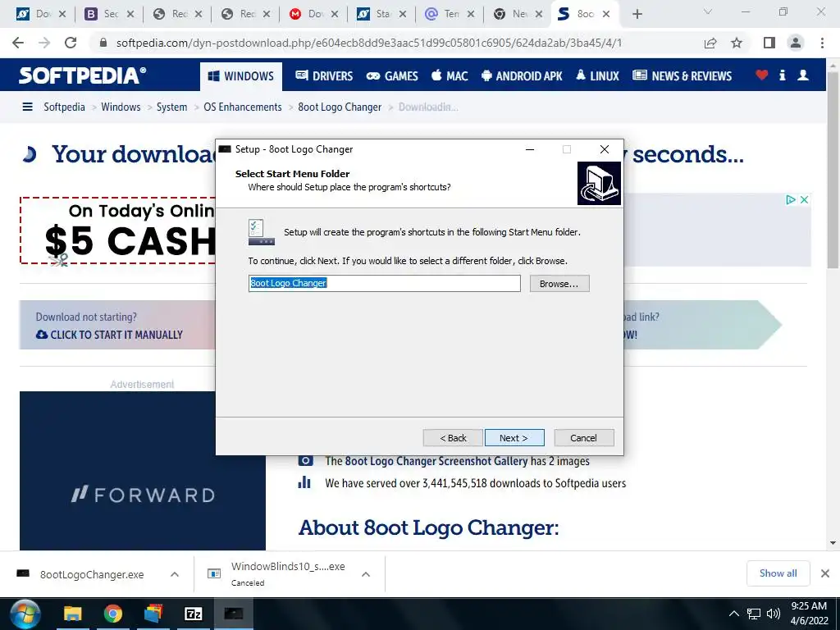Reload the current page
840x630 pixels.
pyautogui.click(x=71, y=43)
